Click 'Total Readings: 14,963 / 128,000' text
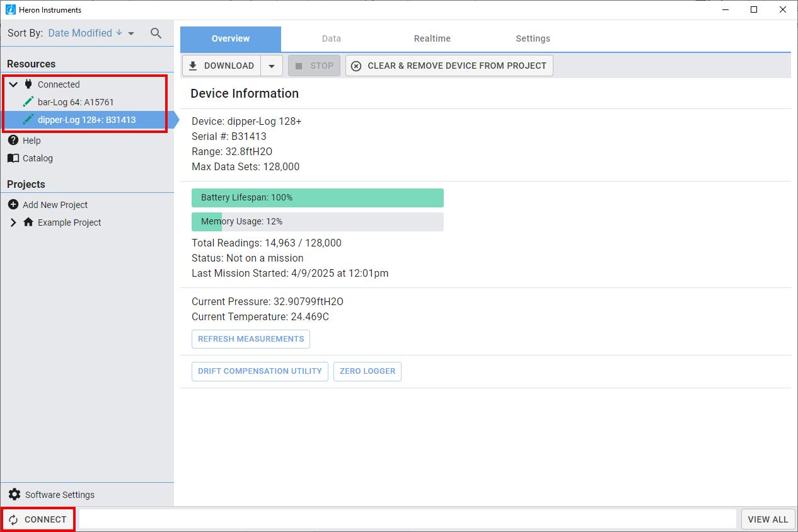The width and height of the screenshot is (798, 532). [267, 243]
